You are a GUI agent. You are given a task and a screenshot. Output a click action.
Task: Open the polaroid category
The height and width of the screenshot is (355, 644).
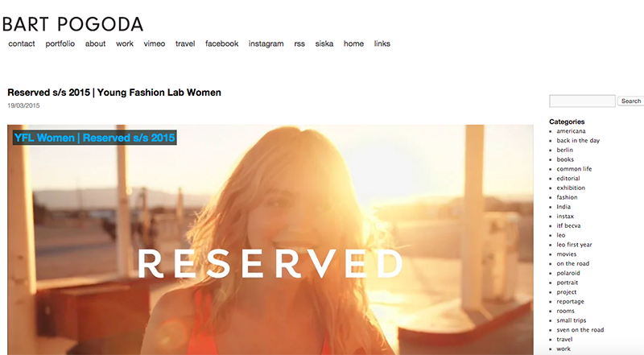(x=568, y=273)
